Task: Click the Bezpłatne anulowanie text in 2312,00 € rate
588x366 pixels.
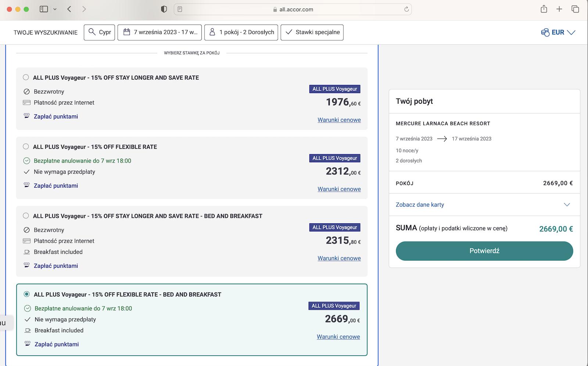Action: click(82, 161)
